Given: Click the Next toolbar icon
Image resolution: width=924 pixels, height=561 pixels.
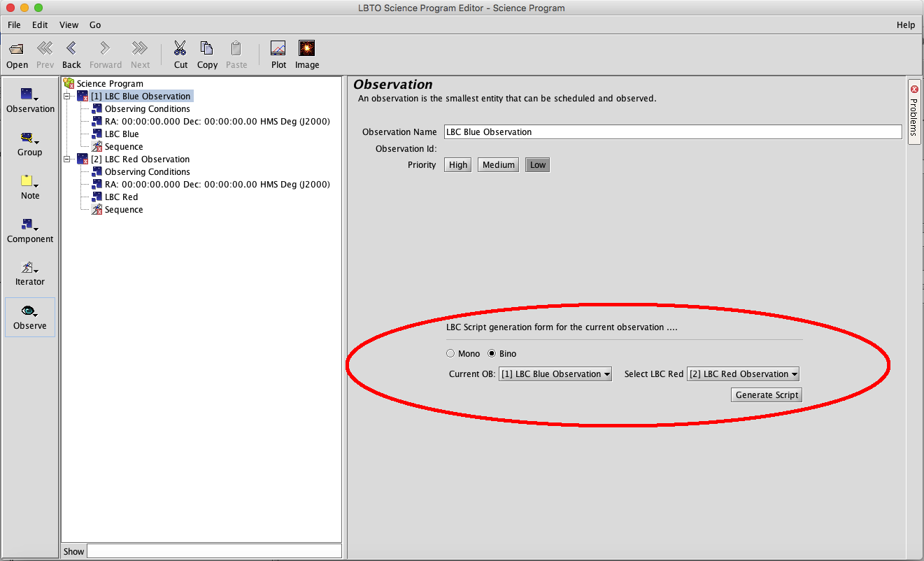Looking at the screenshot, I should point(140,48).
